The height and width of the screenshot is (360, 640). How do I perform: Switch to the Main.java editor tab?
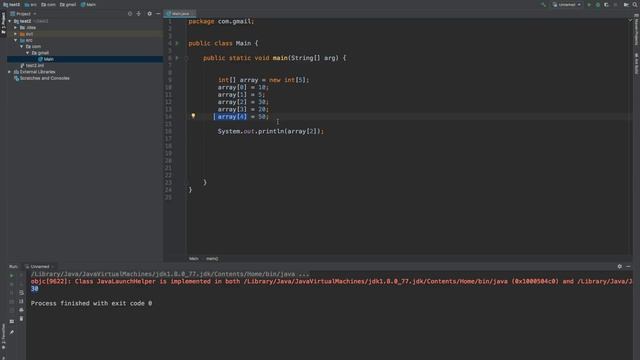click(180, 13)
